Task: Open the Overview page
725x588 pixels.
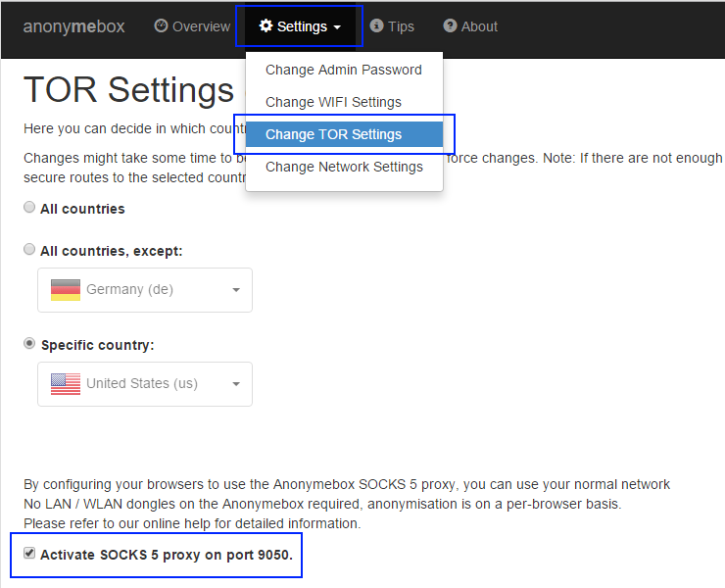Action: tap(192, 26)
